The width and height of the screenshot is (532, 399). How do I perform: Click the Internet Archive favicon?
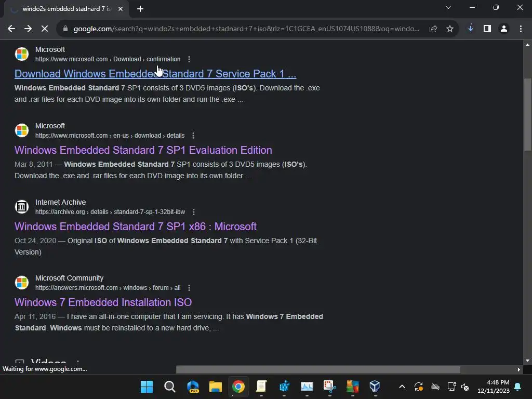click(x=22, y=206)
